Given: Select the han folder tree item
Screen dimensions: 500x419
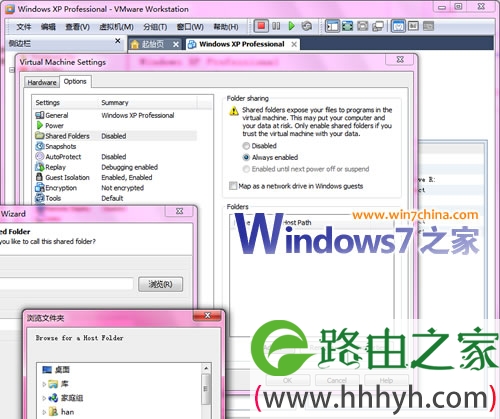Looking at the screenshot, I should [62, 412].
